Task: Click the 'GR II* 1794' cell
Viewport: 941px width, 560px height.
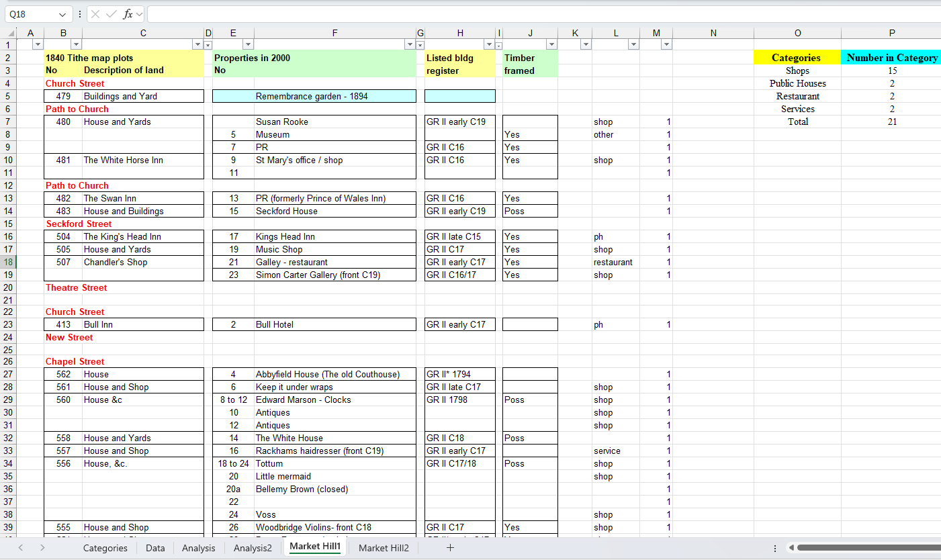Action: 459,374
